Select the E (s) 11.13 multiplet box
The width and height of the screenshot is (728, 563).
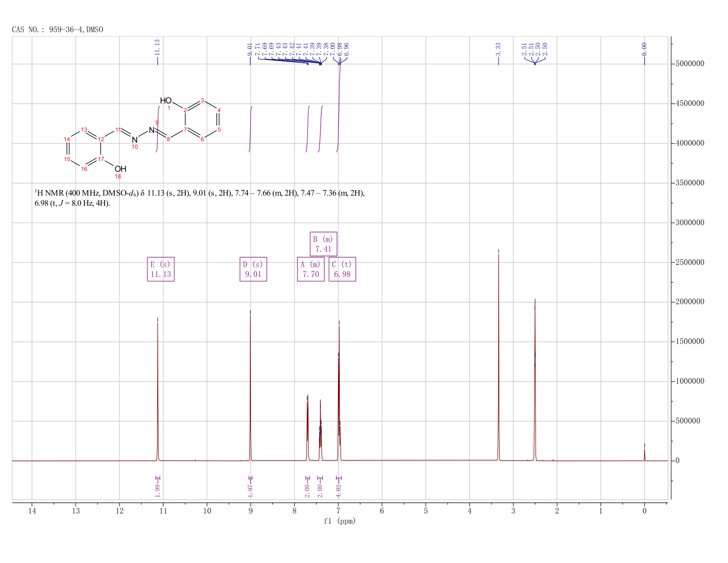(161, 269)
